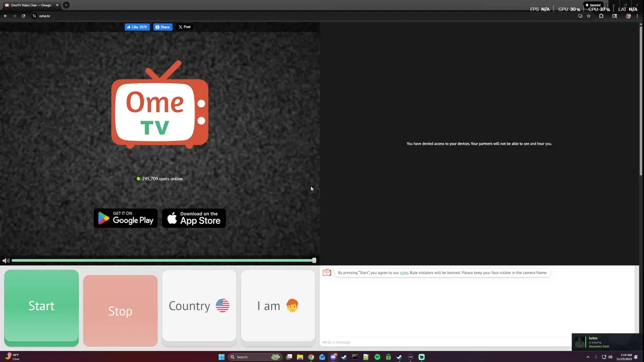
Task: Close the OmeTV browser tab
Action: click(x=57, y=5)
